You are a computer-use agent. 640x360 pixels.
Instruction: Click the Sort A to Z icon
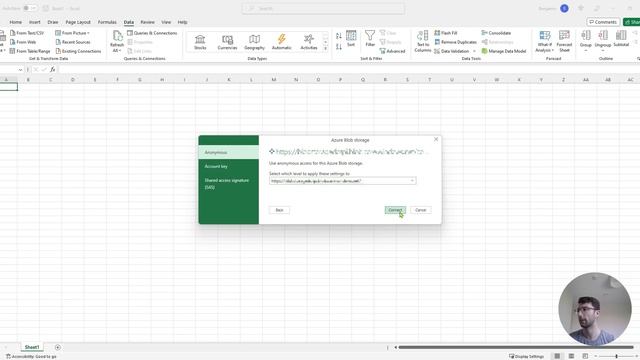(339, 36)
